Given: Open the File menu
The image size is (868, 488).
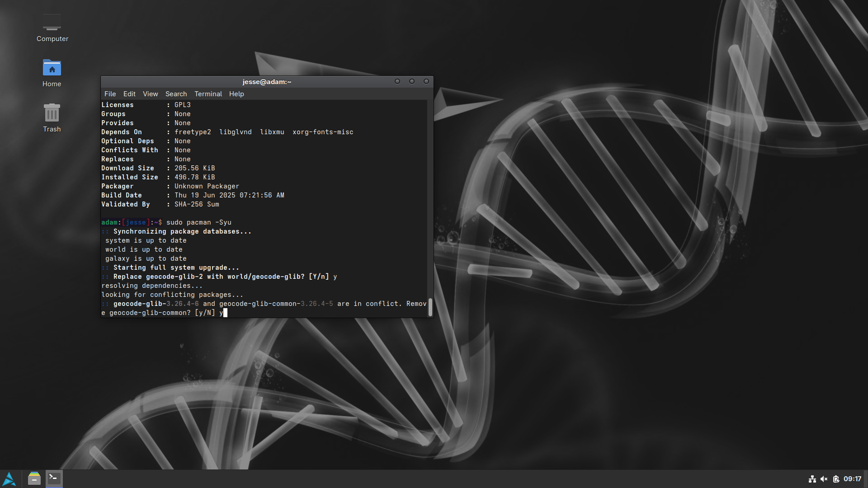Looking at the screenshot, I should coord(110,94).
